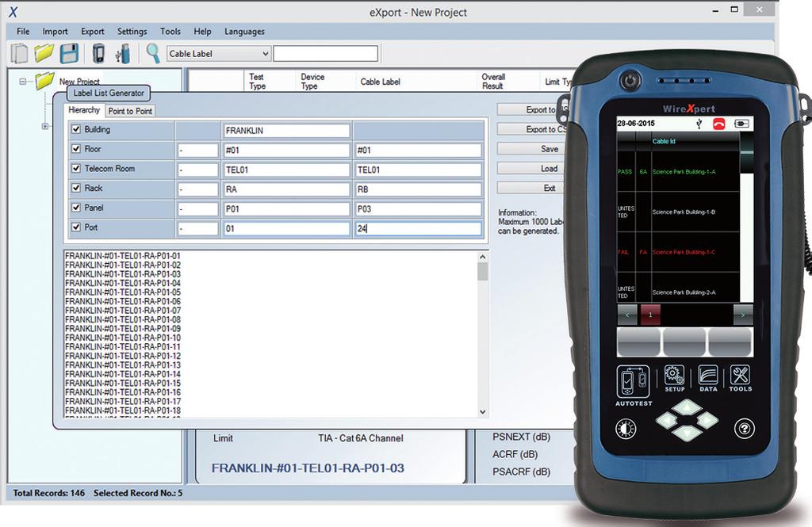Open the File menu
Image resolution: width=812 pixels, height=527 pixels.
(23, 31)
